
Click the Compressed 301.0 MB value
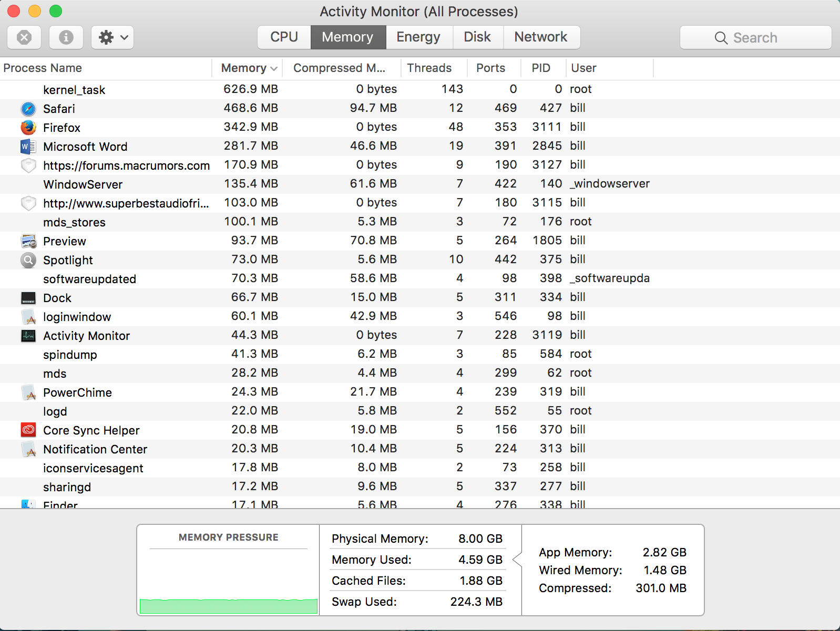point(661,588)
